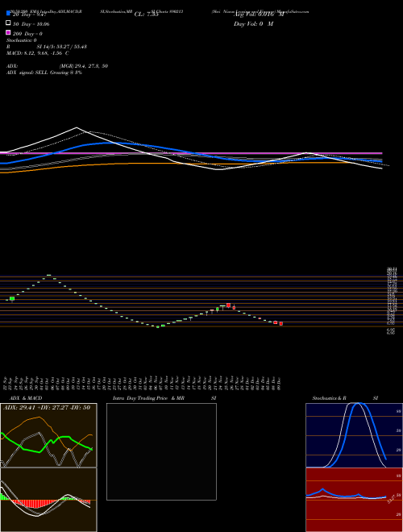Screen dimensions: 403x532
Task: Click the empty Intra Day Trading Price panel
Action: 161,451
